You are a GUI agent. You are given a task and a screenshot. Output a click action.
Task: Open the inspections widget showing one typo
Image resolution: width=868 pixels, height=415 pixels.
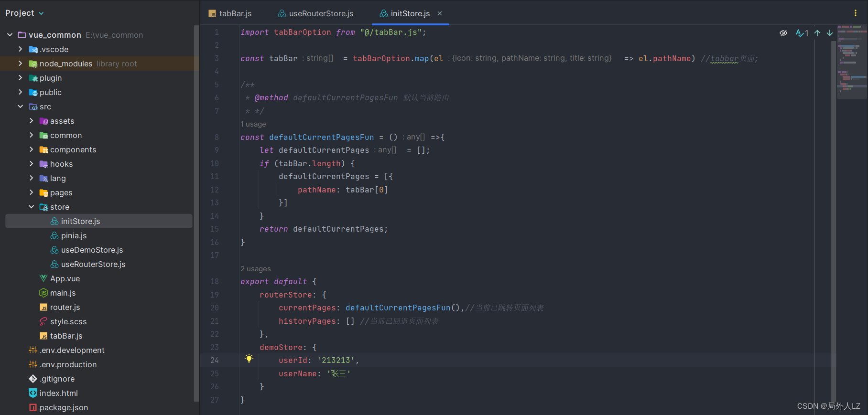[802, 33]
